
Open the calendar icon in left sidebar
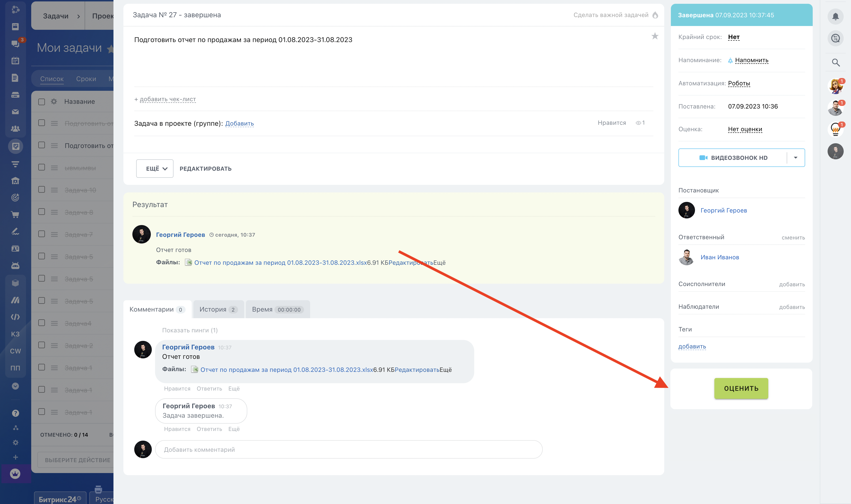coord(15,61)
